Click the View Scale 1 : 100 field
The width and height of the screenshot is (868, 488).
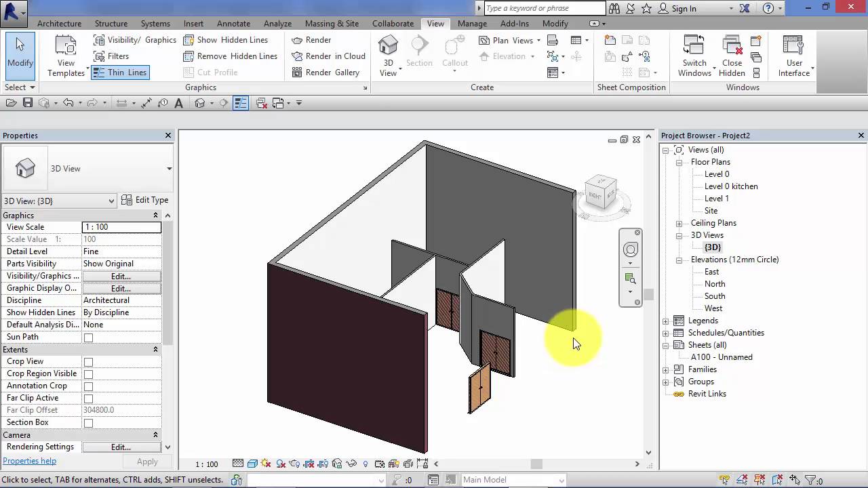[121, 227]
